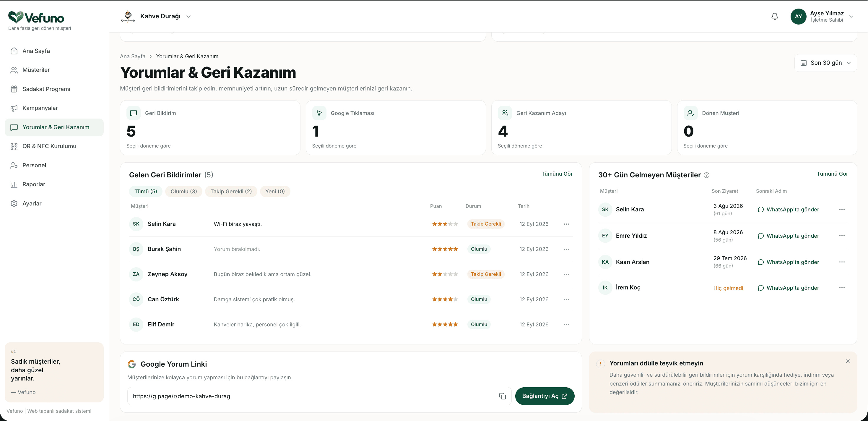Open more options for Selin Kara's feedback
The image size is (868, 421).
coord(566,224)
